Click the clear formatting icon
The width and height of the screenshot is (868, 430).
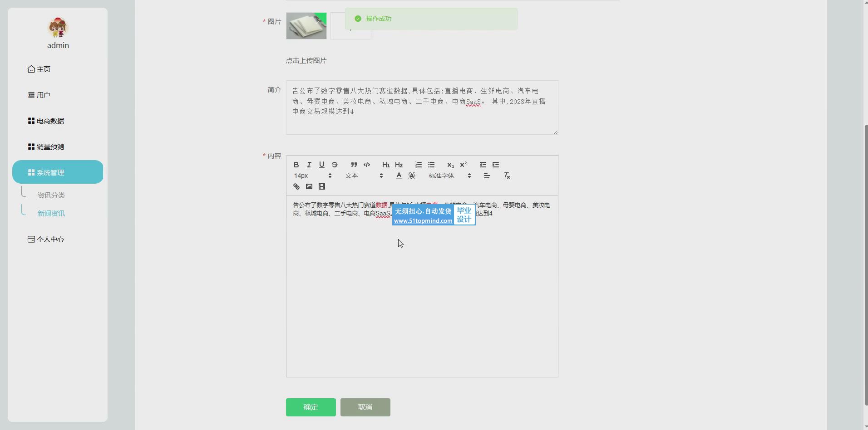507,176
